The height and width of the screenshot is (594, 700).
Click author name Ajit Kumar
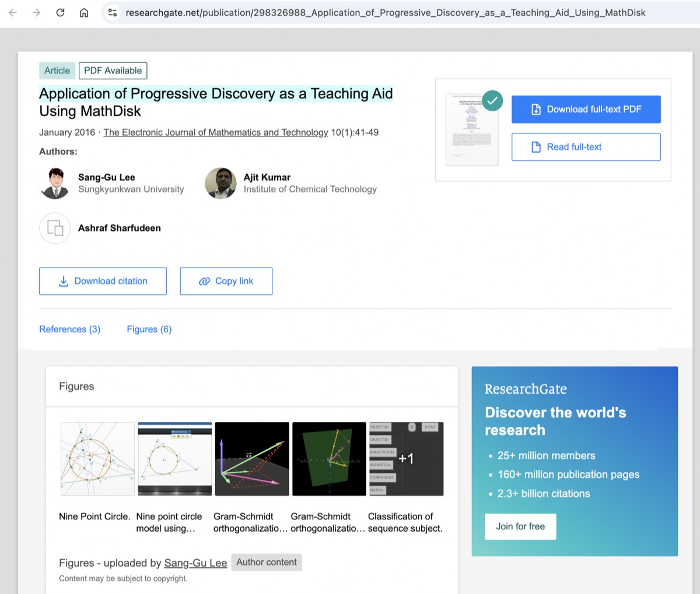coord(267,177)
